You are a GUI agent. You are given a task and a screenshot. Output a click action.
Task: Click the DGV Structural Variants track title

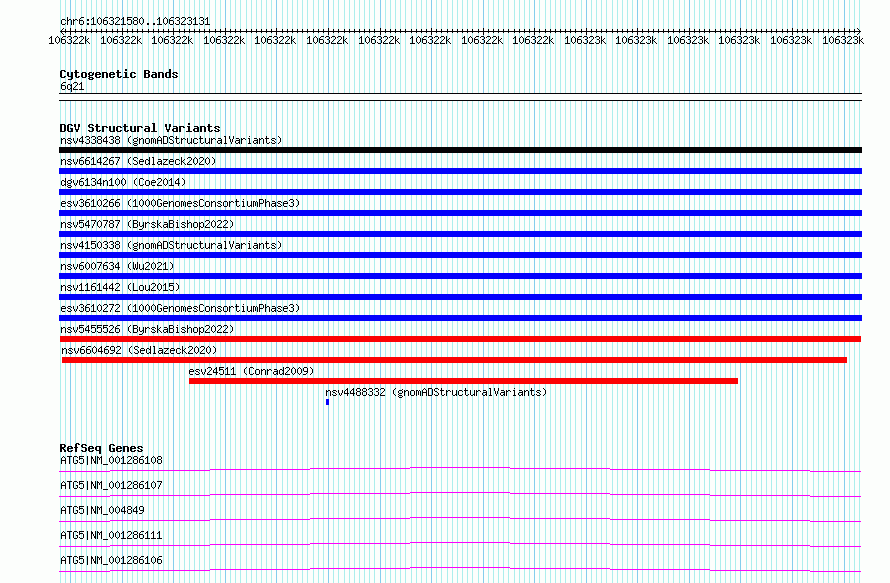(x=140, y=128)
